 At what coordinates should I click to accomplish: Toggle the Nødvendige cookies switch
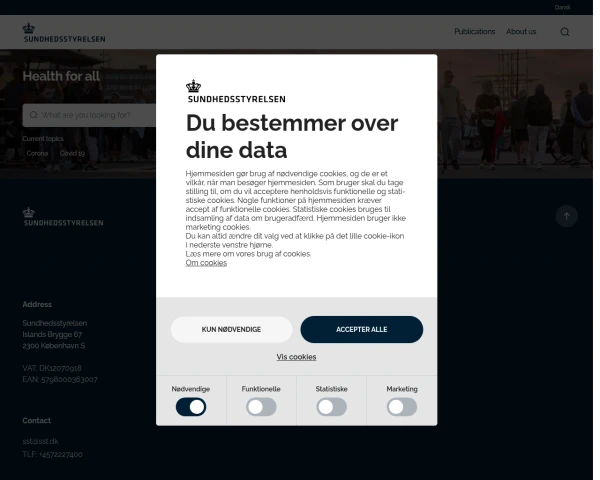point(191,407)
